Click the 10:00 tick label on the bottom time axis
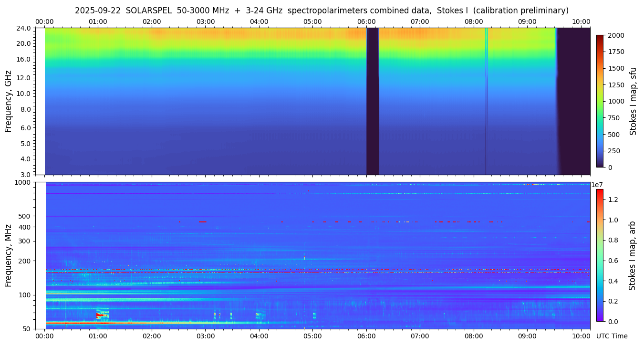Screen dimensions: 644x346 click(x=581, y=336)
